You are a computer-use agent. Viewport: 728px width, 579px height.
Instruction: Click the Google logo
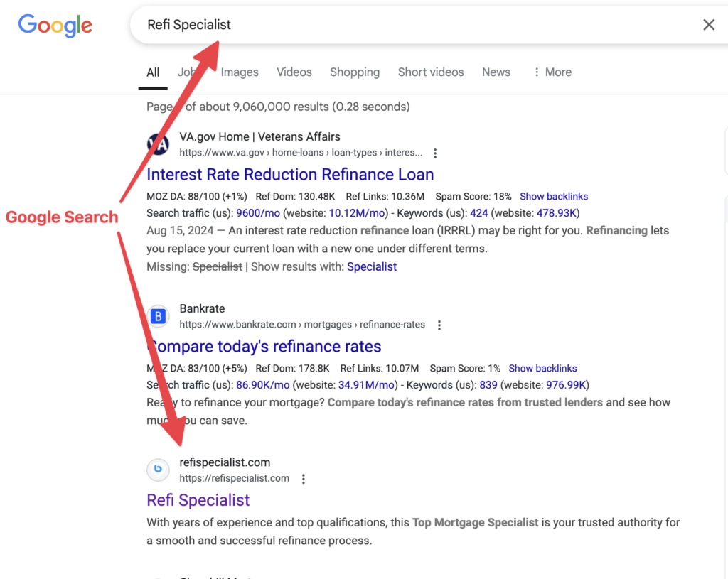(x=55, y=25)
